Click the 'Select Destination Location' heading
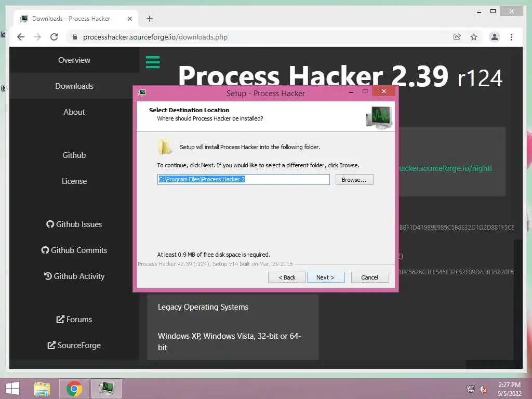532x399 pixels. (x=189, y=110)
